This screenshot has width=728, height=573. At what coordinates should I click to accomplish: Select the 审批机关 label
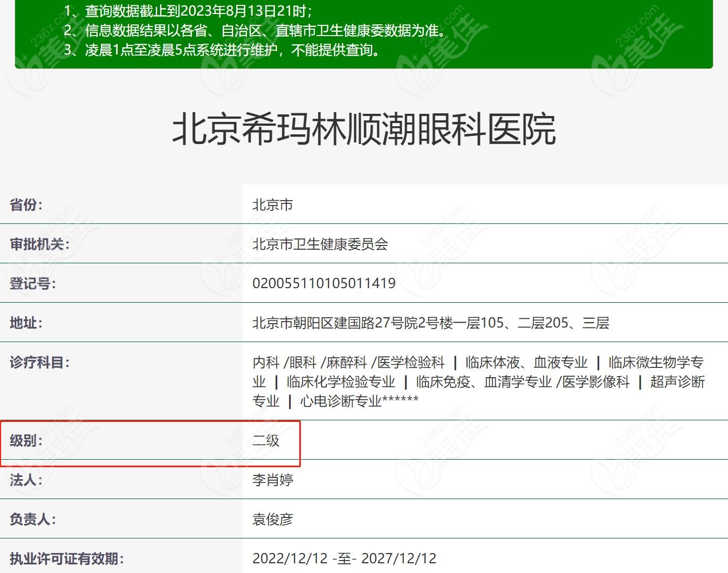(39, 244)
